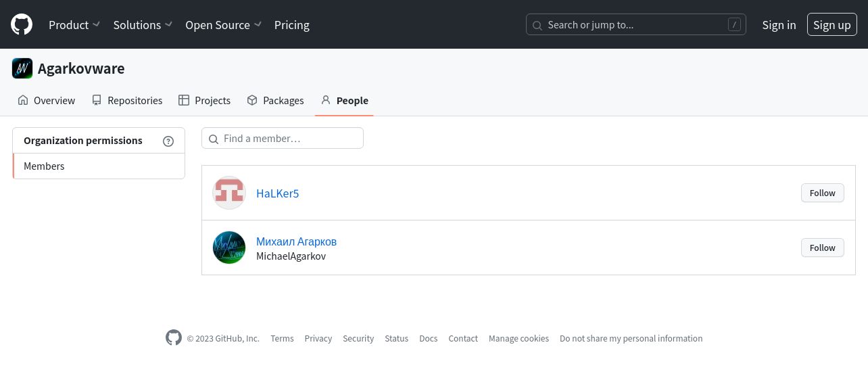Expand the Product dropdown menu

pos(74,25)
